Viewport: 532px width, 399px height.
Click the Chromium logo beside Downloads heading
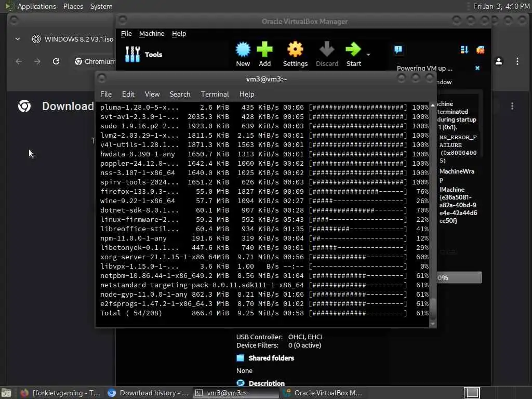pos(24,106)
